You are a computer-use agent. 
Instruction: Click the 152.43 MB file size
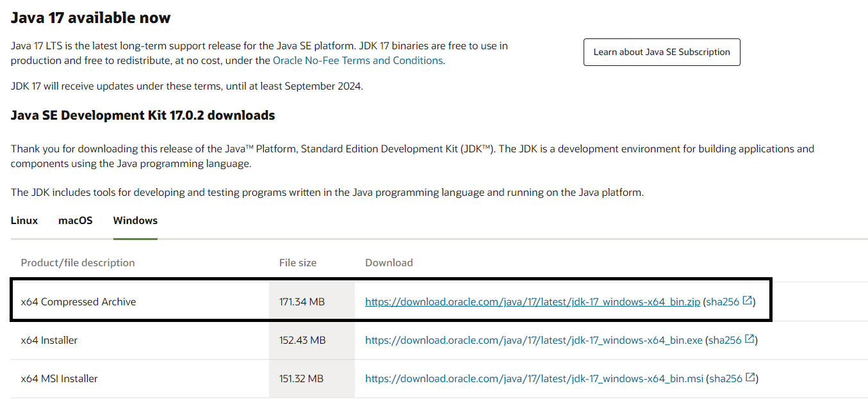click(x=302, y=340)
